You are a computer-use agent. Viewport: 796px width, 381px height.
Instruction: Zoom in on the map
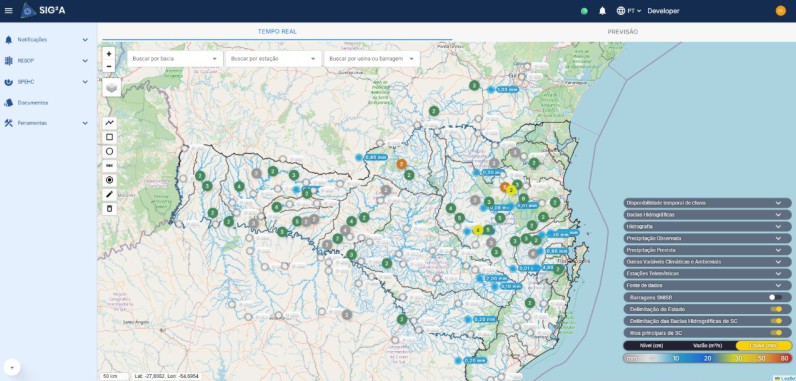[x=109, y=53]
